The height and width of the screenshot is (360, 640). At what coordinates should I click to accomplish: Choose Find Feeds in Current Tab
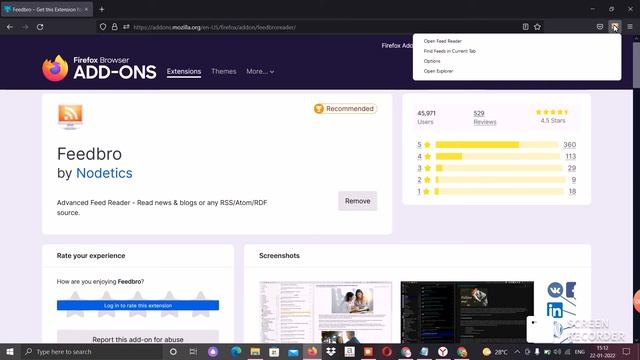click(449, 51)
